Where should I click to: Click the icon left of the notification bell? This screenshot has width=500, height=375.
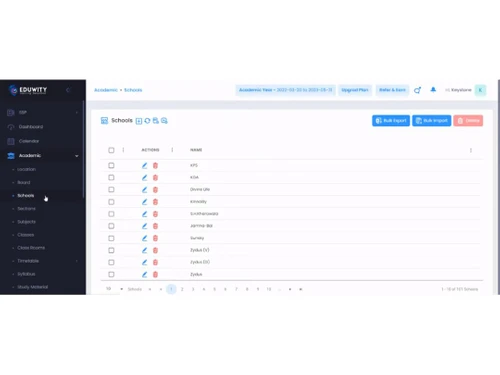[x=417, y=90]
